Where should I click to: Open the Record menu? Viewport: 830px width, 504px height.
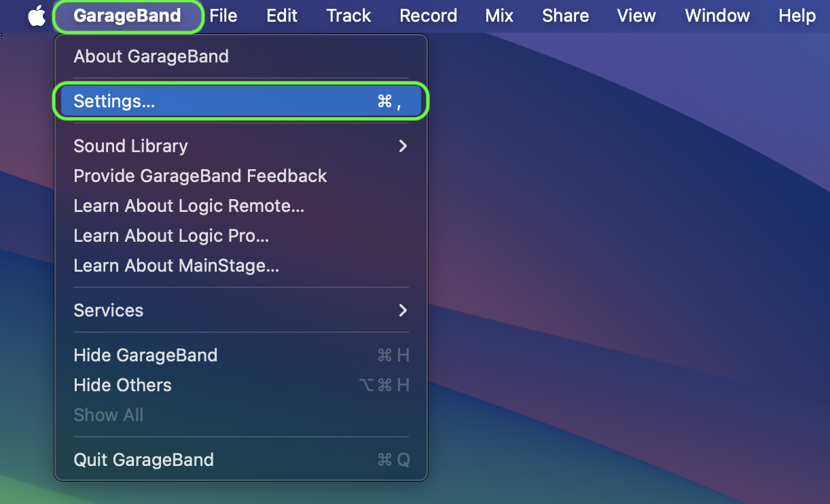coord(428,16)
